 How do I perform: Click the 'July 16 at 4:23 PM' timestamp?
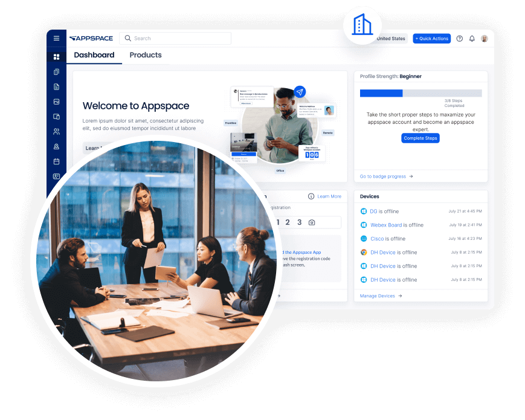coord(465,239)
